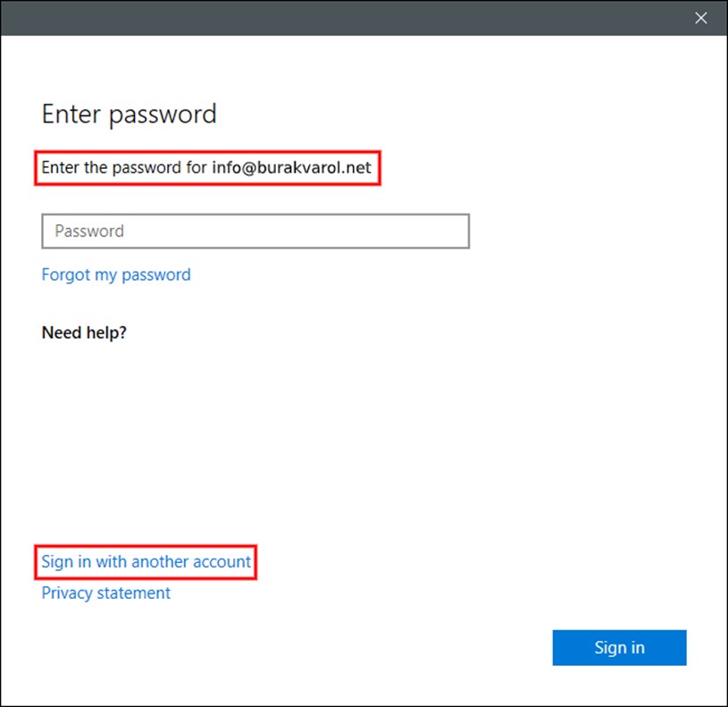Click the Need help? text

tap(84, 332)
